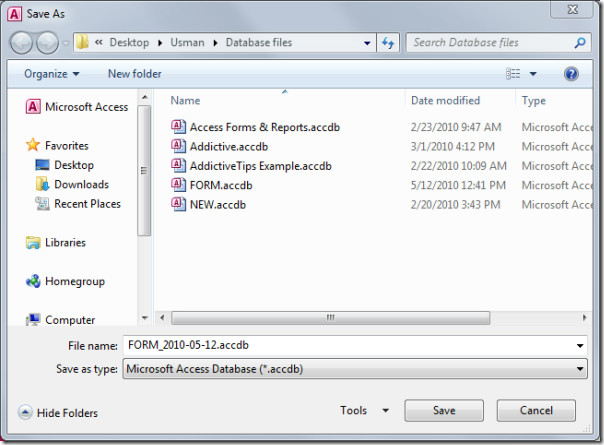Image resolution: width=604 pixels, height=445 pixels.
Task: Close the Save As dialog
Action: click(572, 10)
